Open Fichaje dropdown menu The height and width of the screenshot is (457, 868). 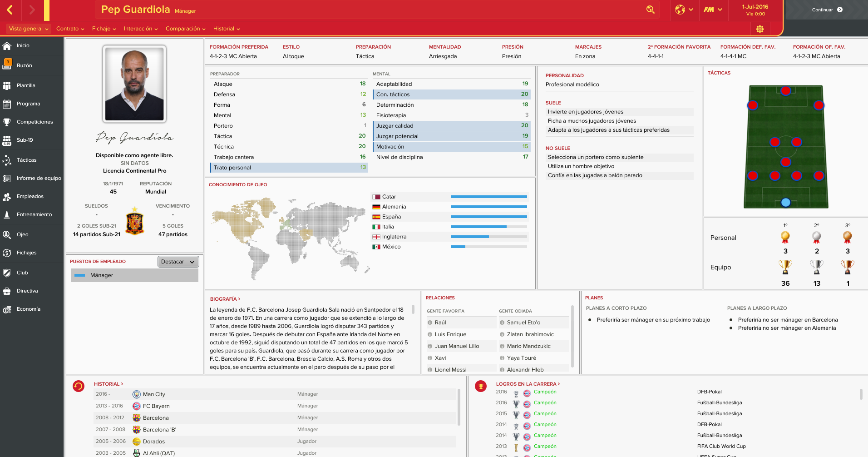[x=104, y=29]
